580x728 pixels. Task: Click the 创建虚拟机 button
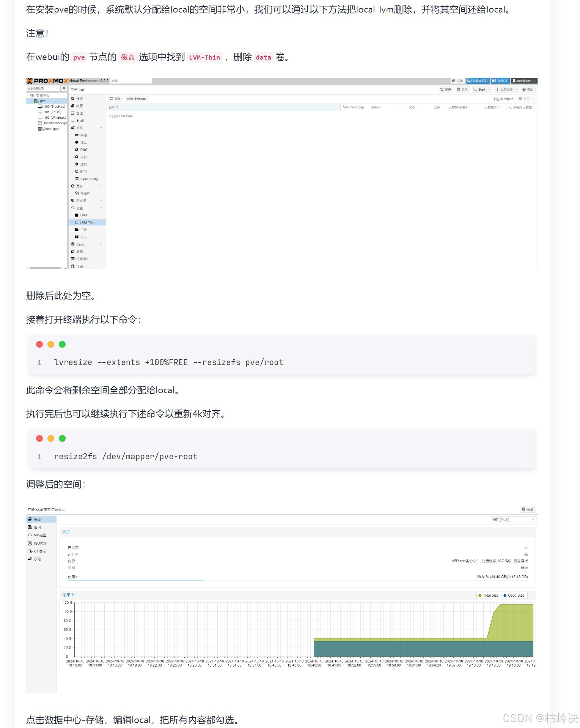click(x=478, y=81)
